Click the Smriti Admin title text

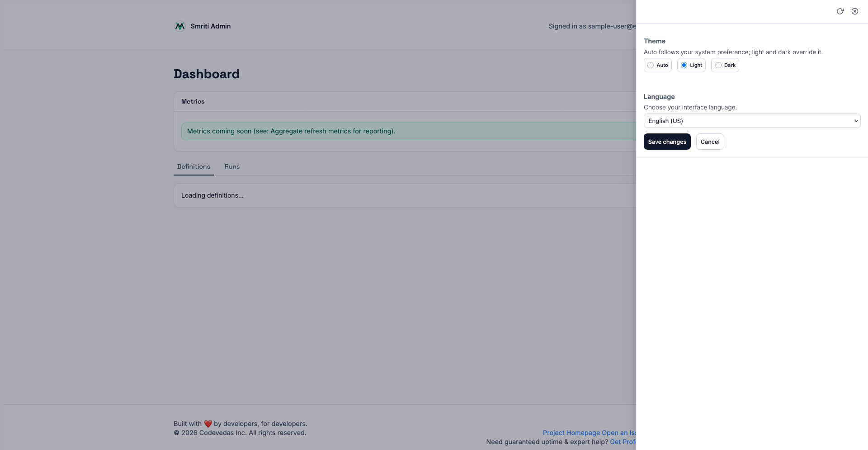211,26
